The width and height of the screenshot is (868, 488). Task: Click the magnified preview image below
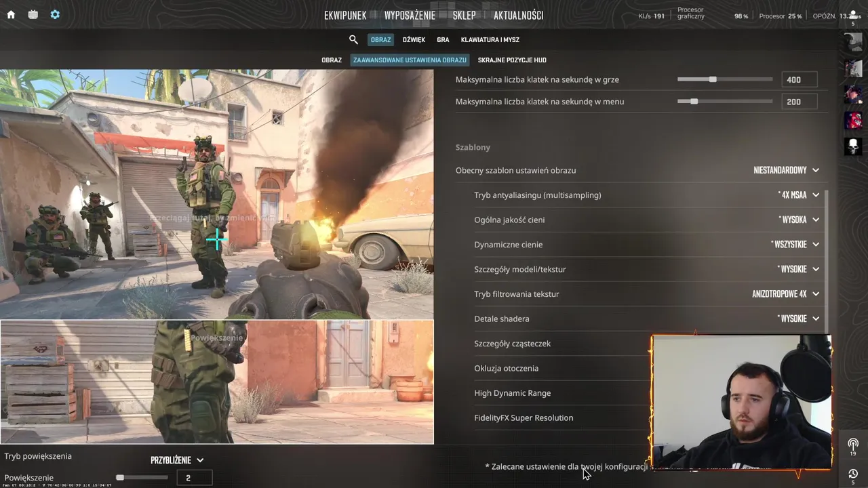point(216,382)
